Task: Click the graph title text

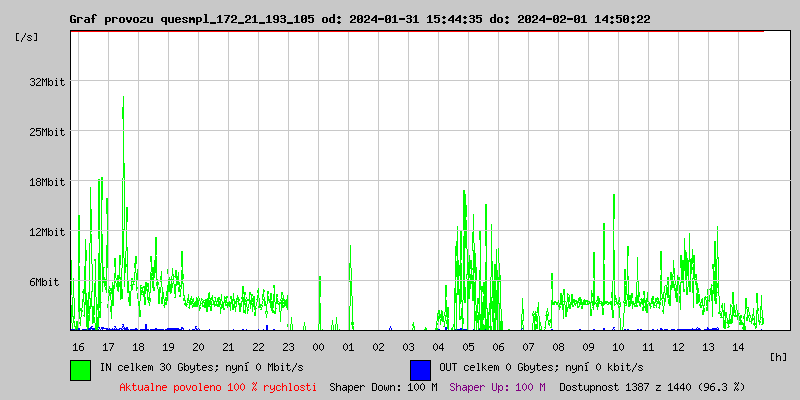Action: click(x=359, y=19)
